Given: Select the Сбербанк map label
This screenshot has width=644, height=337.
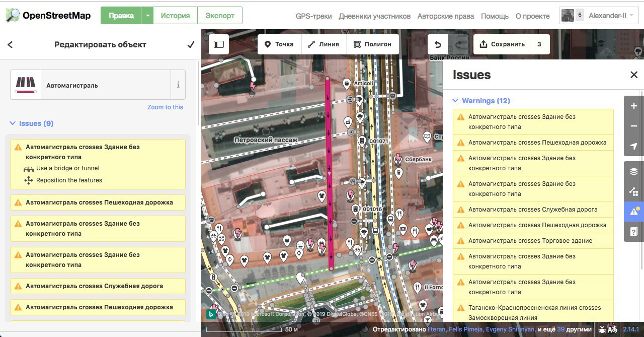Looking at the screenshot, I should click(x=418, y=159).
